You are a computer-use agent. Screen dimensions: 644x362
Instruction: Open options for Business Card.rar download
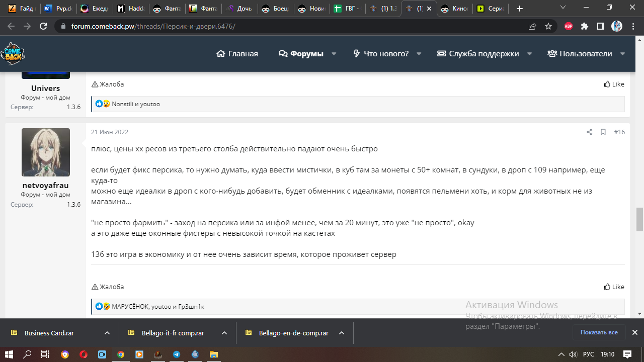point(107,333)
